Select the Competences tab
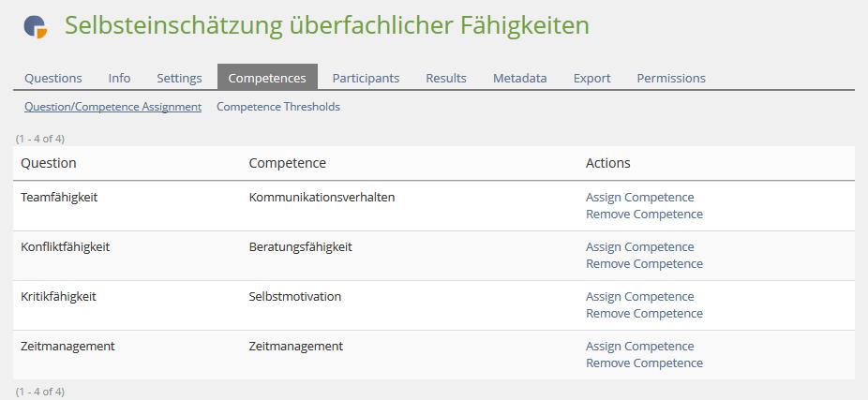Image resolution: width=868 pixels, height=400 pixels. (267, 78)
